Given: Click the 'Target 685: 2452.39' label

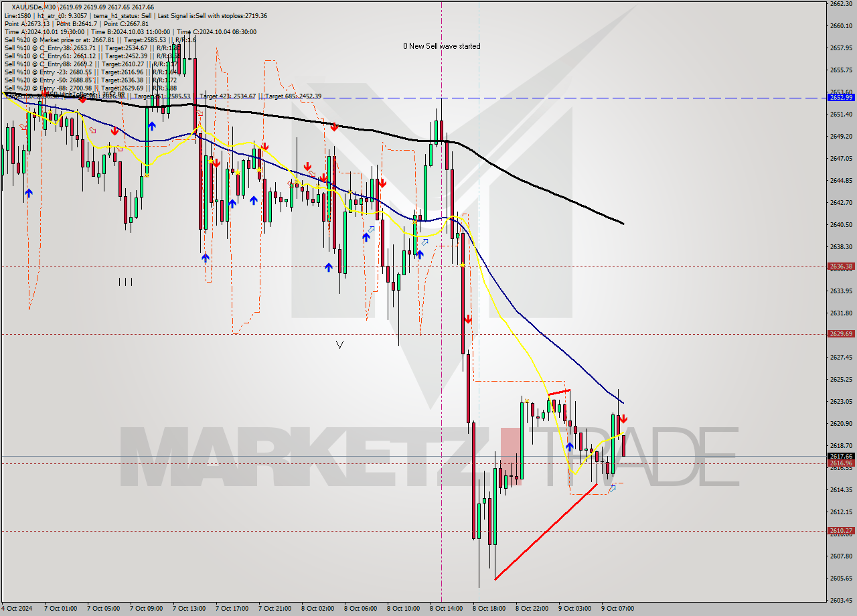Looking at the screenshot, I should 293,96.
